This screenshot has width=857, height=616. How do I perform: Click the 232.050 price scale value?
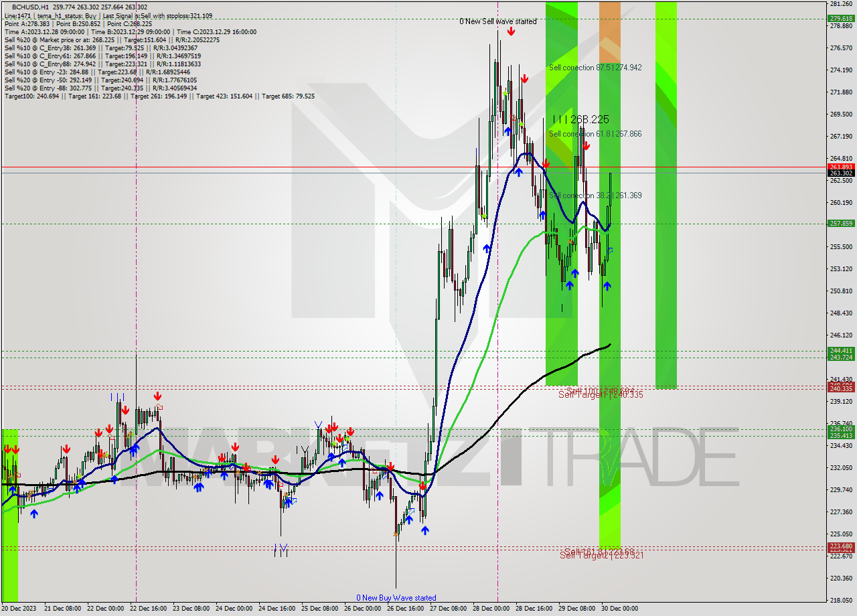(x=841, y=467)
